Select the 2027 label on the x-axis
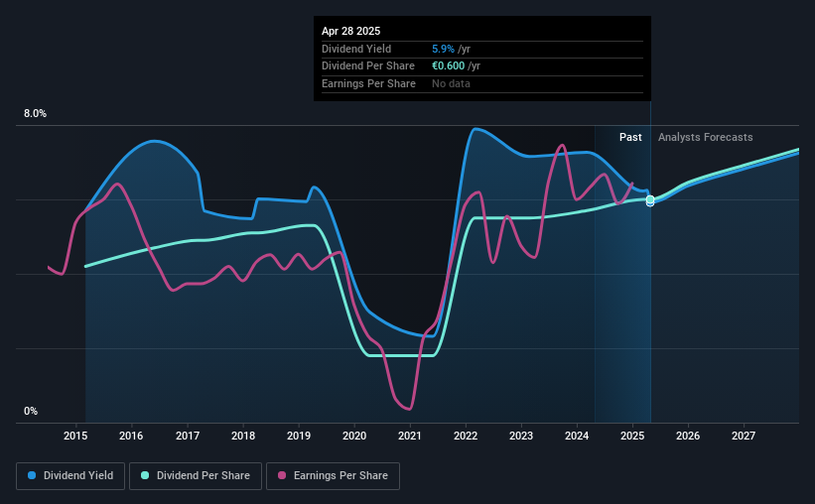Screen dimensions: 815x504 coord(744,436)
